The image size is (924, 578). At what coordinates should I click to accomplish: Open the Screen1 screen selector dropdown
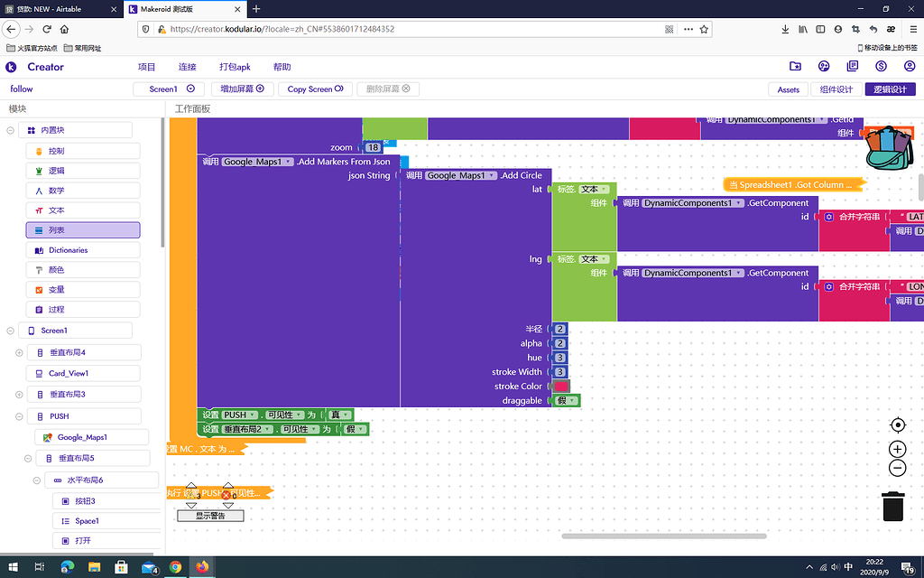171,89
